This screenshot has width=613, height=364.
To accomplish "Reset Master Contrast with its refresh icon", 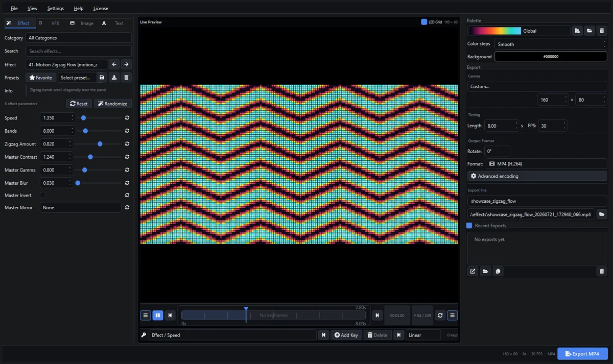I will point(127,157).
